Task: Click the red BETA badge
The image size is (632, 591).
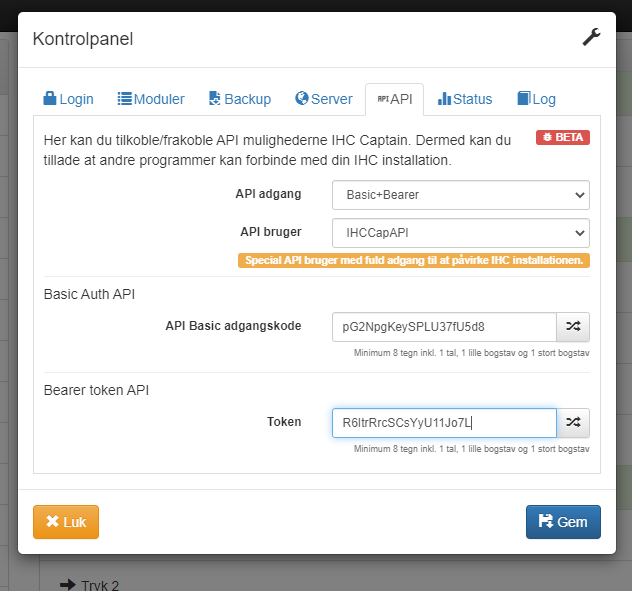Action: point(563,137)
